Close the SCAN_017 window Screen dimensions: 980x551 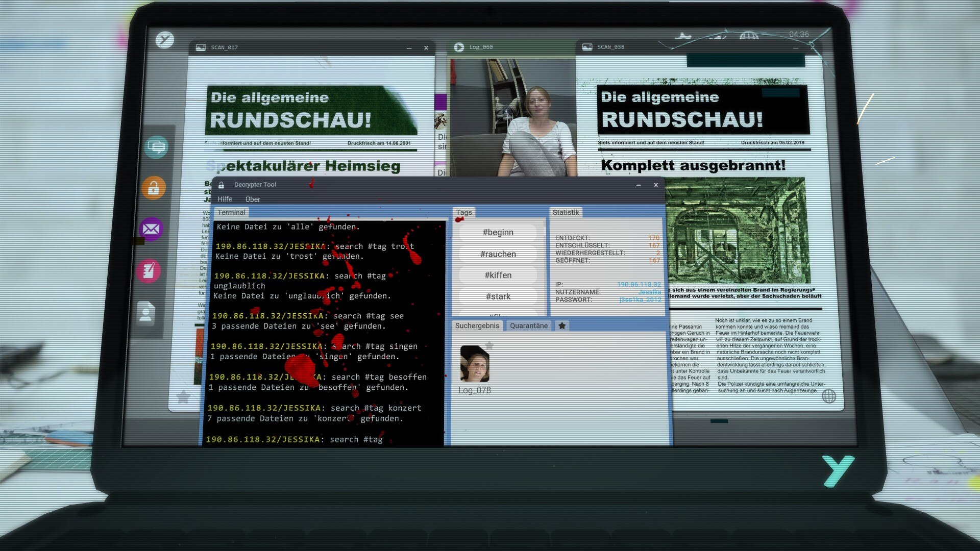pos(426,48)
